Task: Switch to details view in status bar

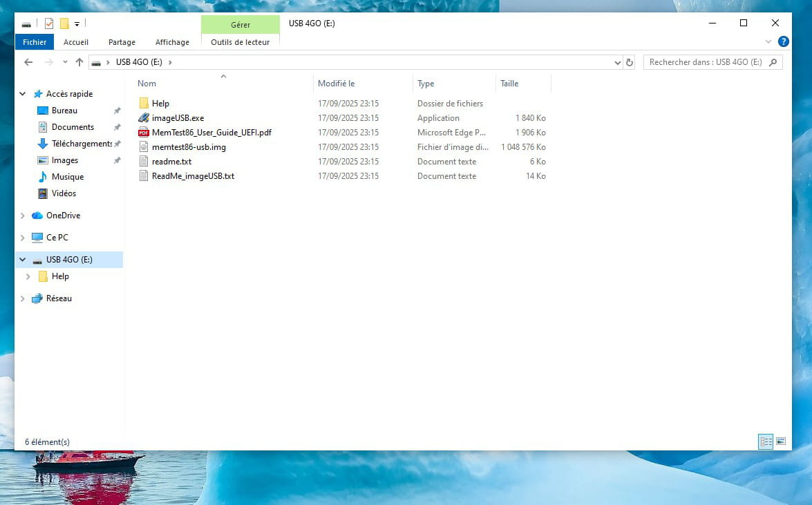Action: pyautogui.click(x=766, y=441)
